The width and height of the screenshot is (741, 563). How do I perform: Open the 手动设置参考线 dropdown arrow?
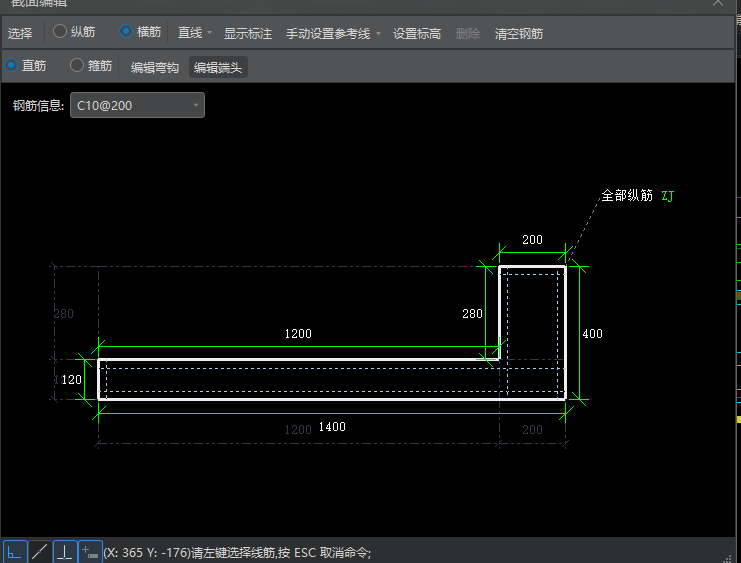coord(378,33)
